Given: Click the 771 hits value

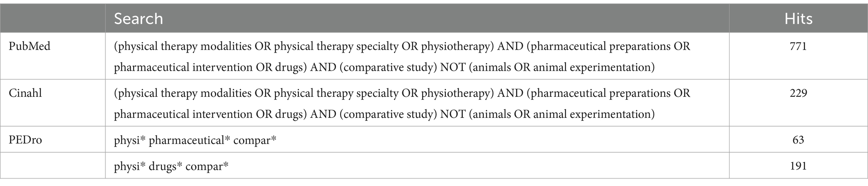Looking at the screenshot, I should pos(798,46).
